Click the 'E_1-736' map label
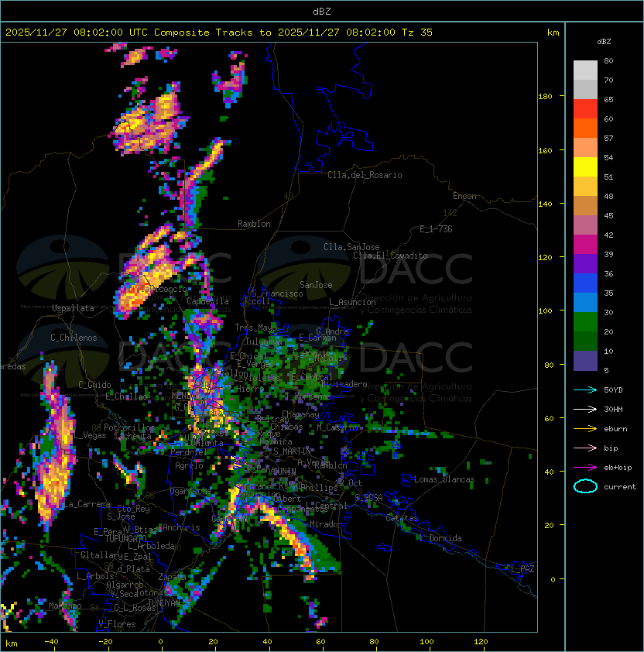The image size is (644, 652). pyautogui.click(x=436, y=229)
